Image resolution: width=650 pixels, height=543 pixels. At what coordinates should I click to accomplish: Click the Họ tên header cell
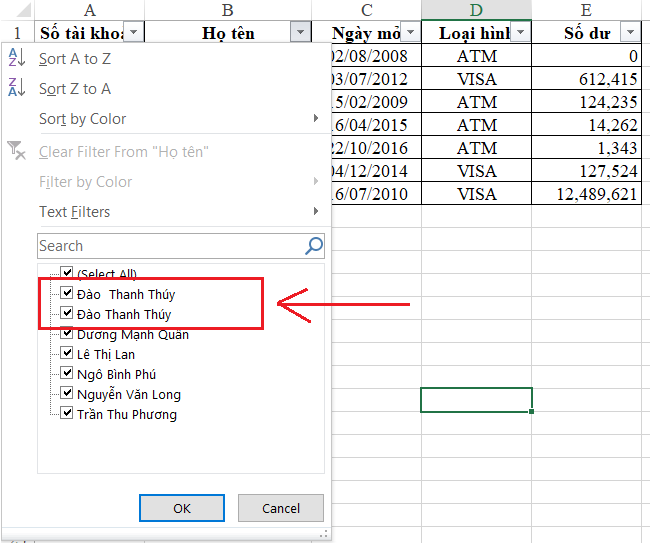[228, 32]
